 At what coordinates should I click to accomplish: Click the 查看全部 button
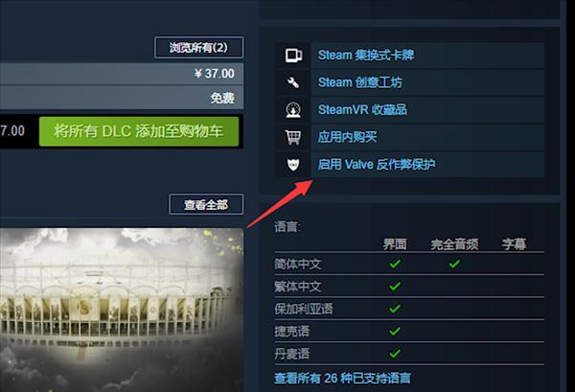[x=206, y=204]
